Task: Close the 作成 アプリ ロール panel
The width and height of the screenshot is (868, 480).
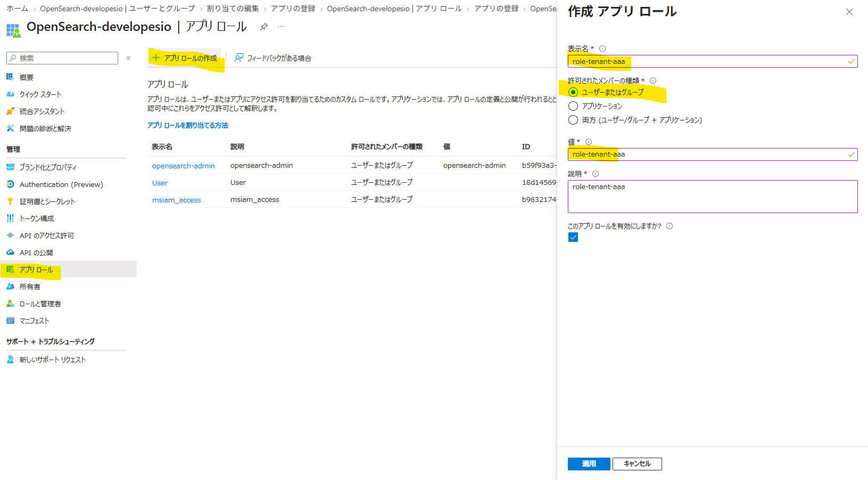Action: (x=849, y=12)
